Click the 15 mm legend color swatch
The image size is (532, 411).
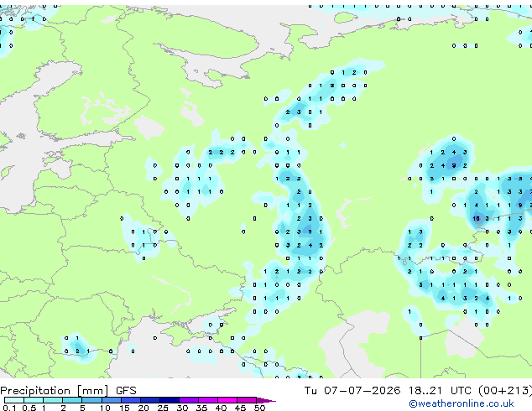[131, 400]
